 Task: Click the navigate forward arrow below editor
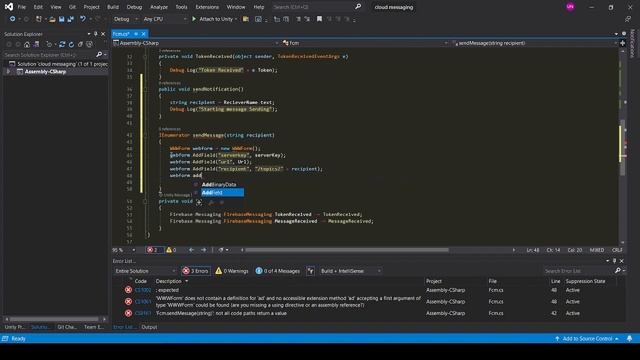click(x=204, y=250)
